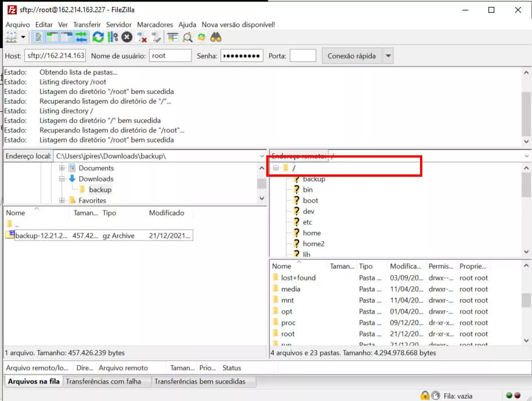Expand the Documents tree node
532x401 pixels.
point(61,168)
